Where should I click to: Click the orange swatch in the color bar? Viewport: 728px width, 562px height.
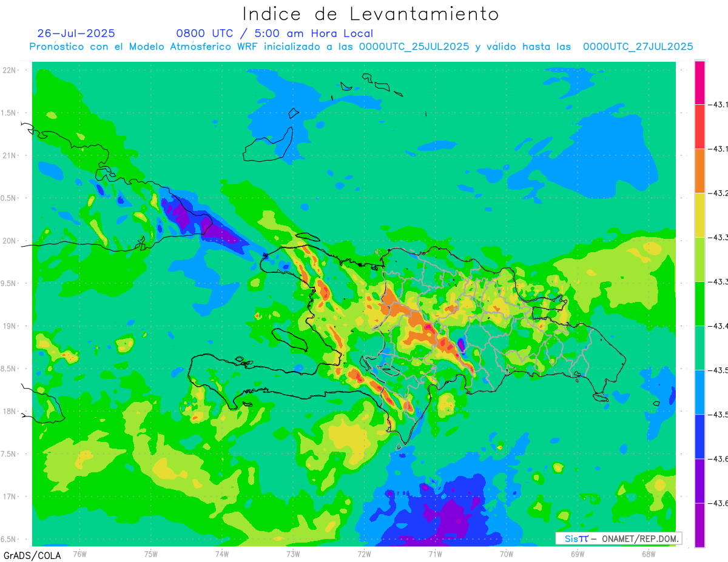pyautogui.click(x=699, y=171)
